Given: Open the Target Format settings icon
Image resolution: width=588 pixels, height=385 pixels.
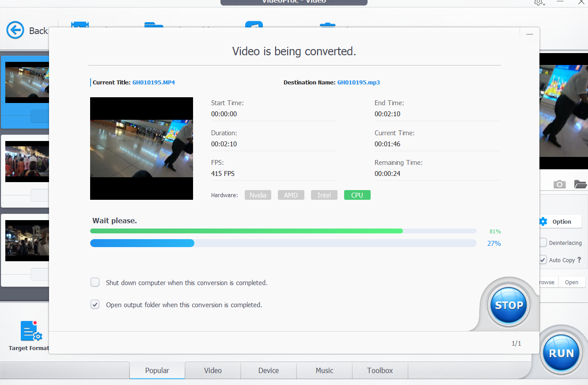Looking at the screenshot, I should [31, 331].
